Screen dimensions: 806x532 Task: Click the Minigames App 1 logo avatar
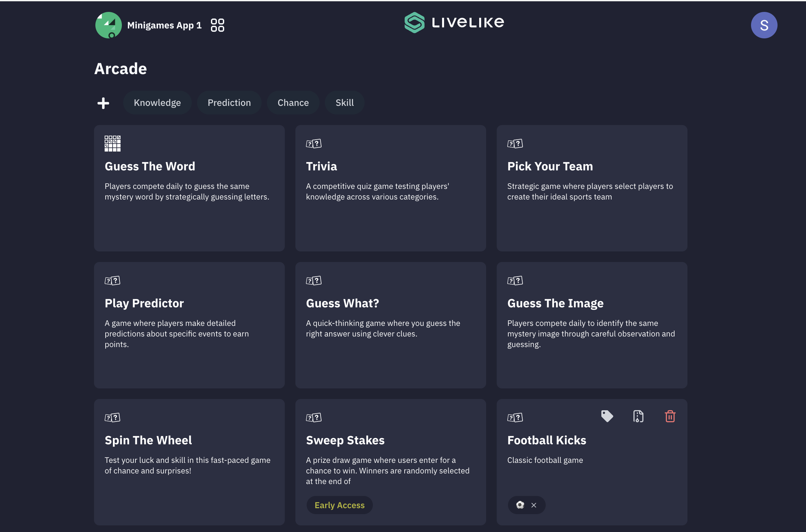point(109,25)
